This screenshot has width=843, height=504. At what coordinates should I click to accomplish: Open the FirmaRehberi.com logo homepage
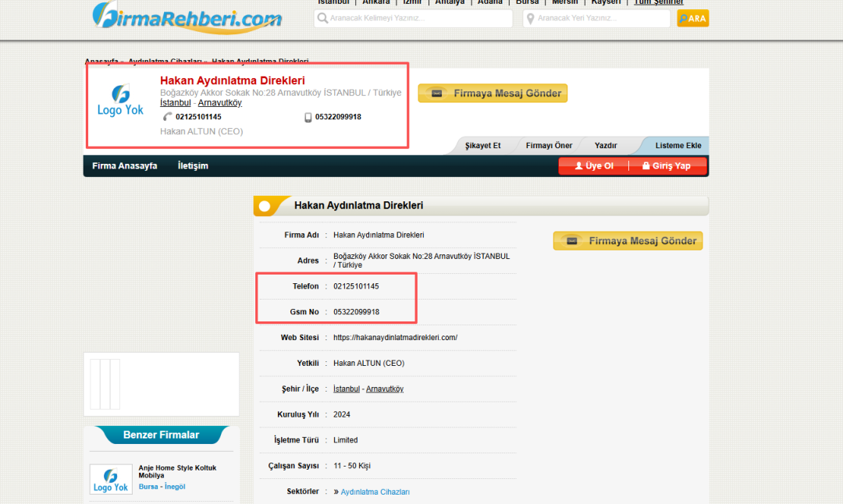point(187,17)
